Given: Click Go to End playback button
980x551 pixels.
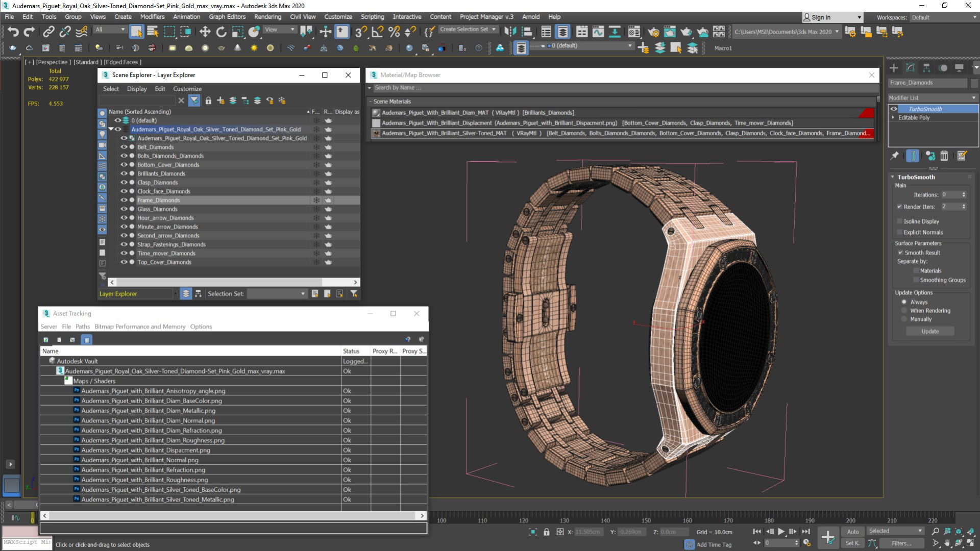Looking at the screenshot, I should pos(806,532).
